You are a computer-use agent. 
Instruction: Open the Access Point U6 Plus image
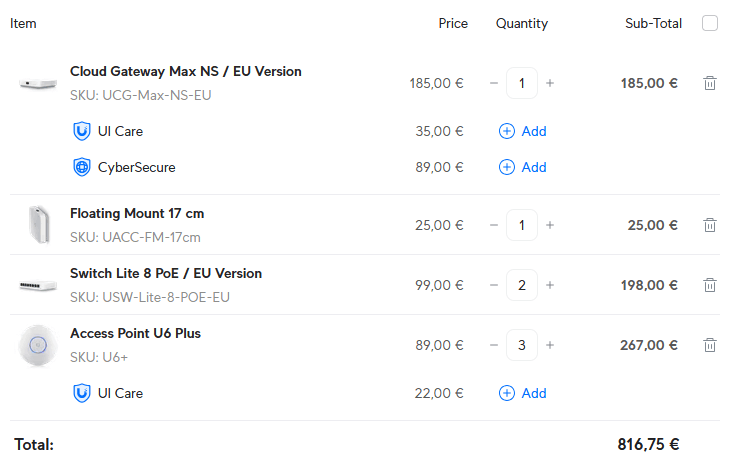38,345
